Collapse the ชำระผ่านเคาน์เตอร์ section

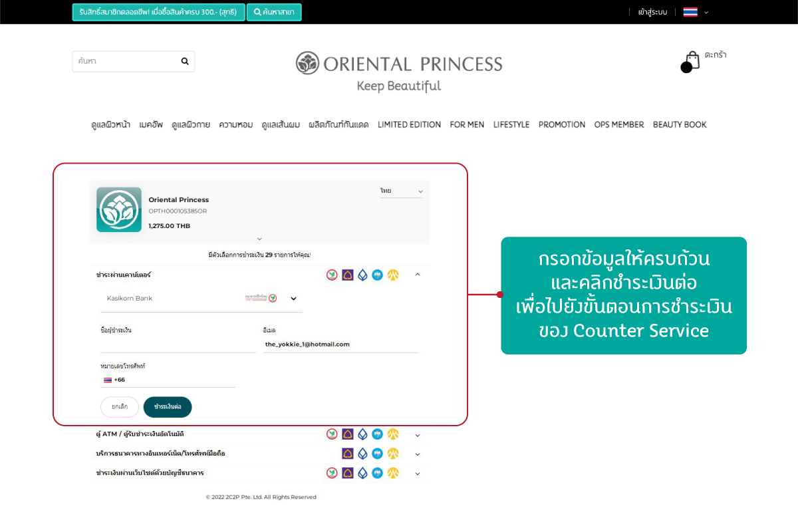[x=418, y=275]
